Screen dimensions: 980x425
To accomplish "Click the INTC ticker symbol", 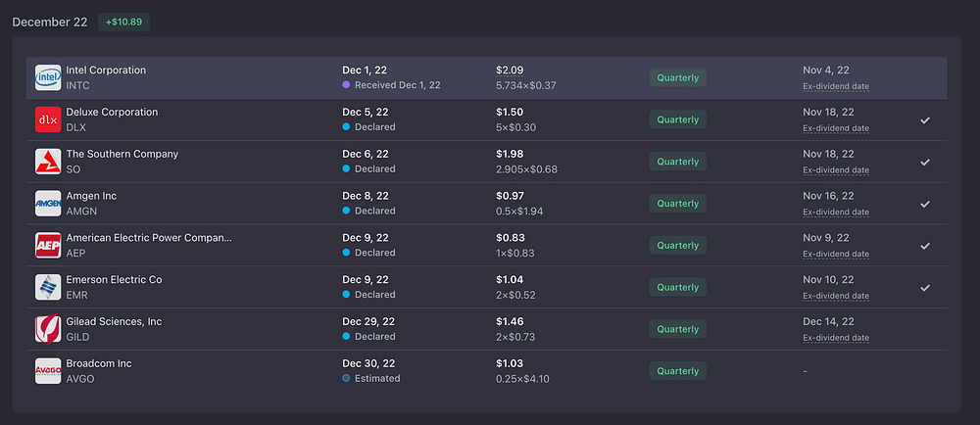I will coord(78,85).
